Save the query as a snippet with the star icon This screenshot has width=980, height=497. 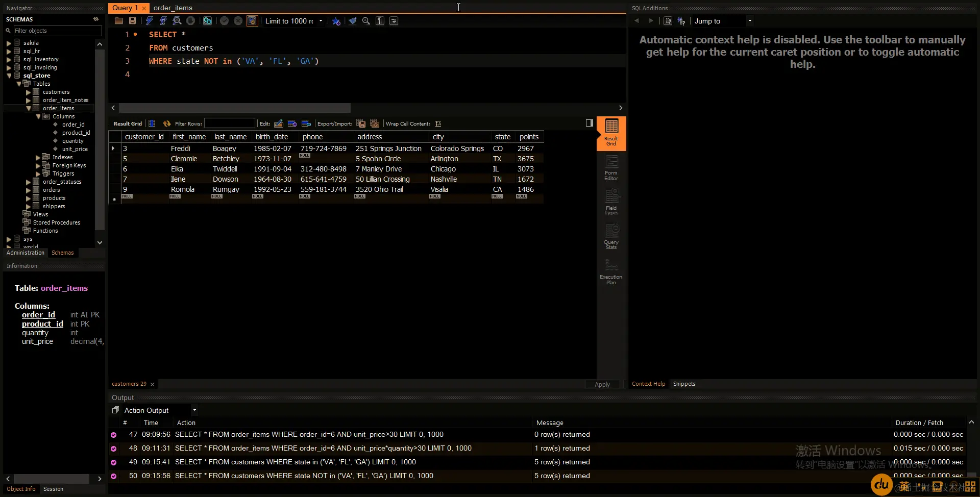click(x=336, y=21)
